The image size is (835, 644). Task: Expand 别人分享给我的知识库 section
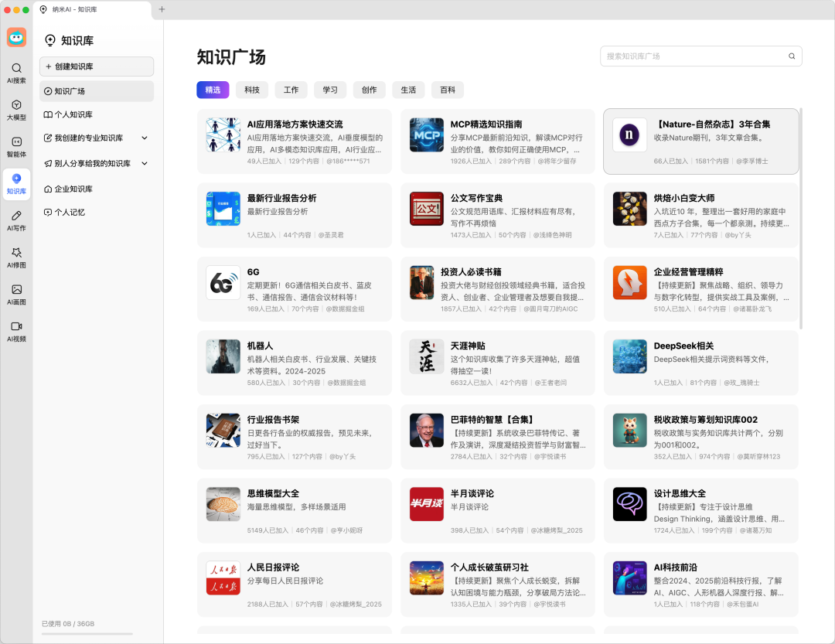click(x=145, y=164)
